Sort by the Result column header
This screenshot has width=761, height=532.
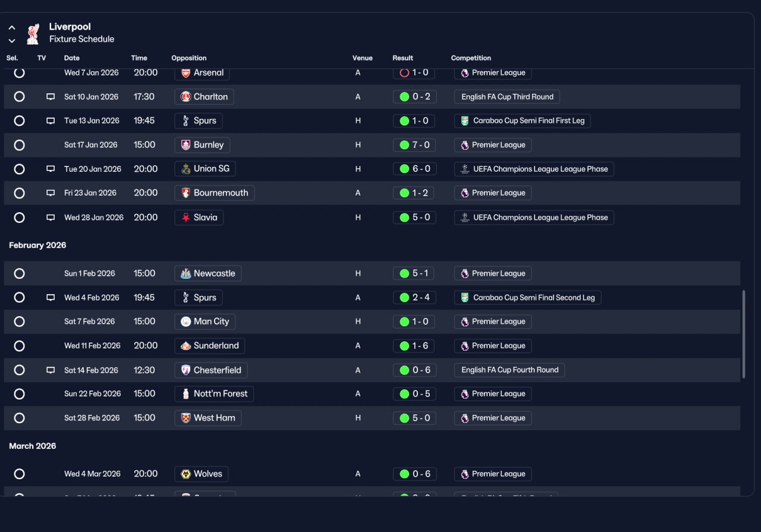pos(402,58)
